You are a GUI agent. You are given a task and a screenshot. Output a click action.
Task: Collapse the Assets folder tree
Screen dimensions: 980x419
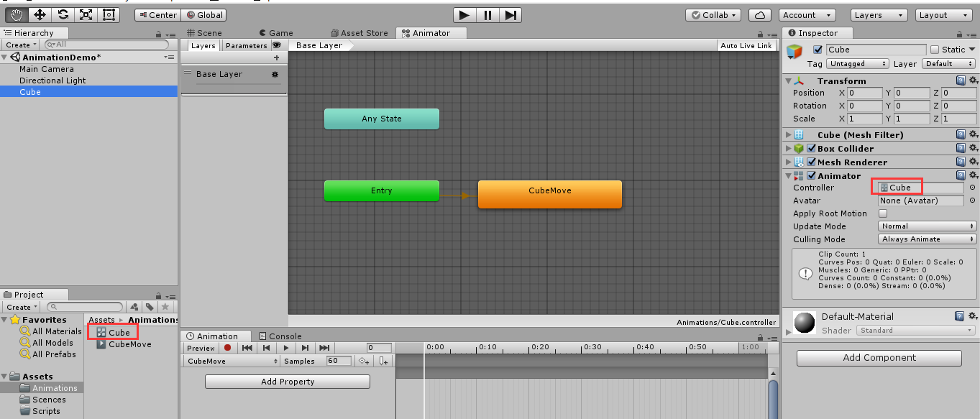5,377
